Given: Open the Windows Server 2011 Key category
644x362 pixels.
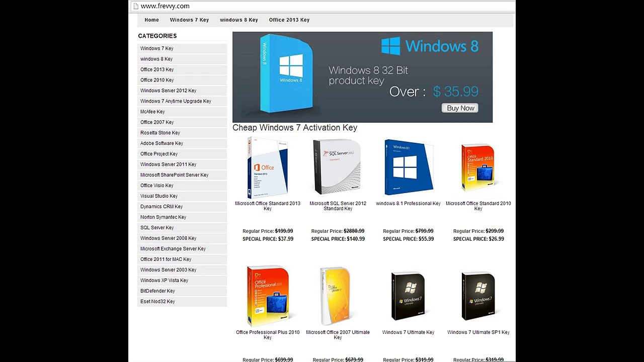Looking at the screenshot, I should click(x=182, y=164).
